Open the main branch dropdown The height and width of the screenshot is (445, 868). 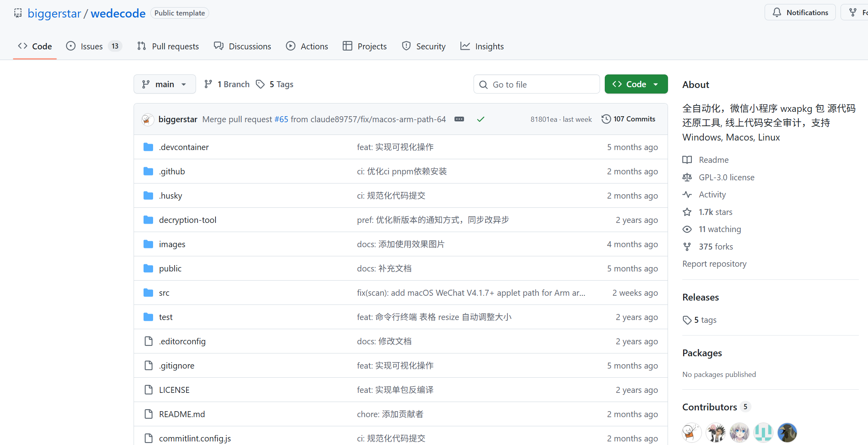click(165, 84)
